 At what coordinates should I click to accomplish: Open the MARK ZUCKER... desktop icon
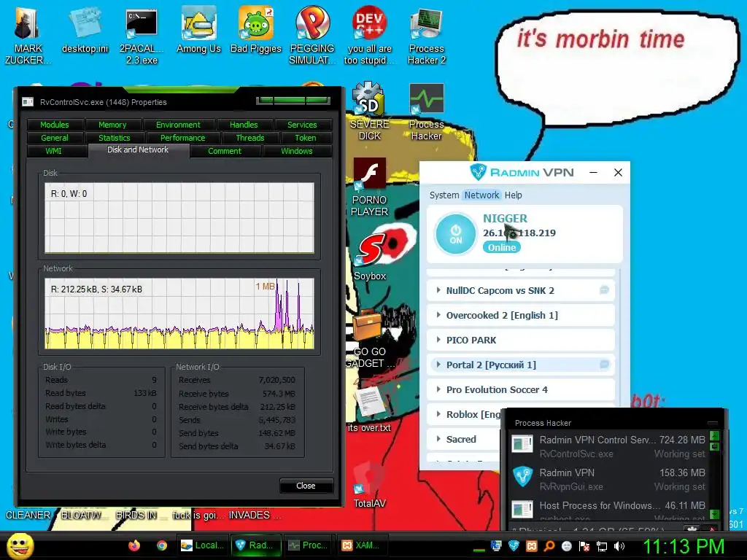coord(28,36)
